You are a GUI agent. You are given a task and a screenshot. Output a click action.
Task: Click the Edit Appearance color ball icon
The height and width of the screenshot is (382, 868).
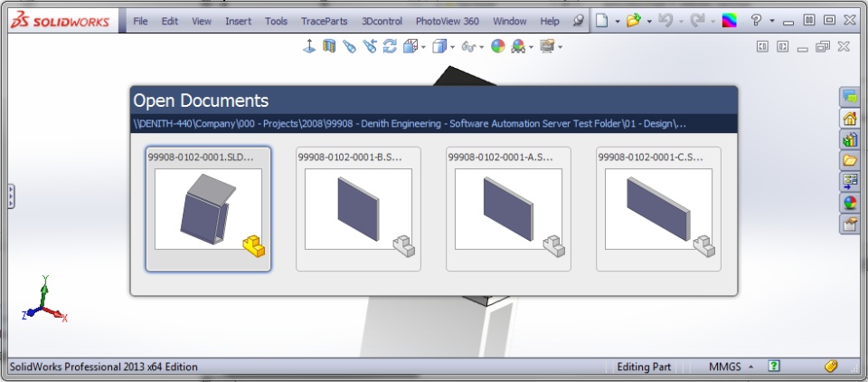(x=498, y=46)
